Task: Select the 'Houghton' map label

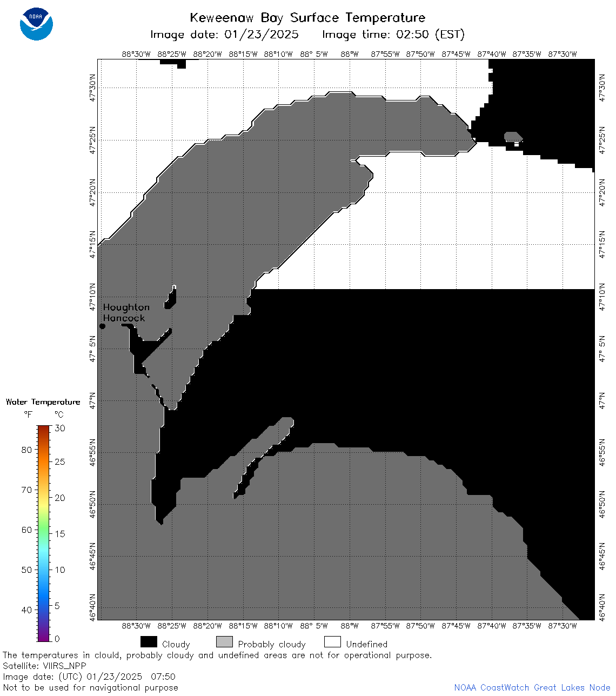Action: 126,307
